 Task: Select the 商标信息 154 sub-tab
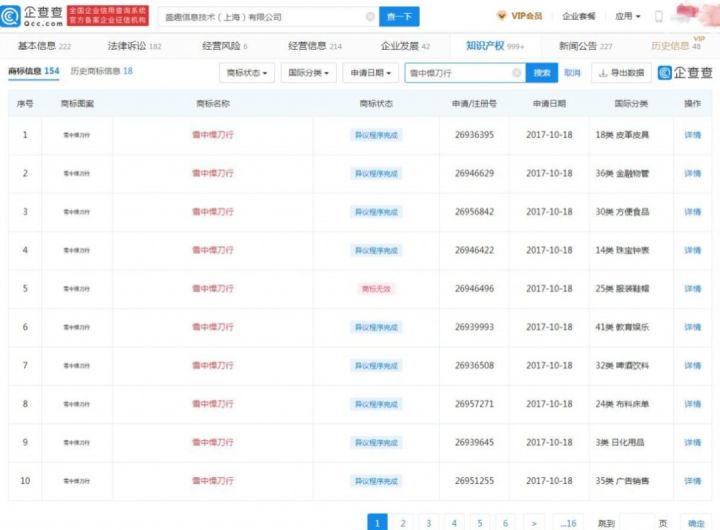[34, 71]
